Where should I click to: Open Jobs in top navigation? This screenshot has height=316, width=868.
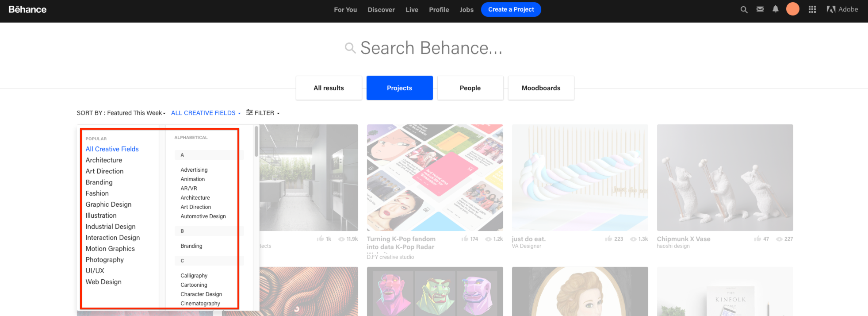(x=467, y=10)
